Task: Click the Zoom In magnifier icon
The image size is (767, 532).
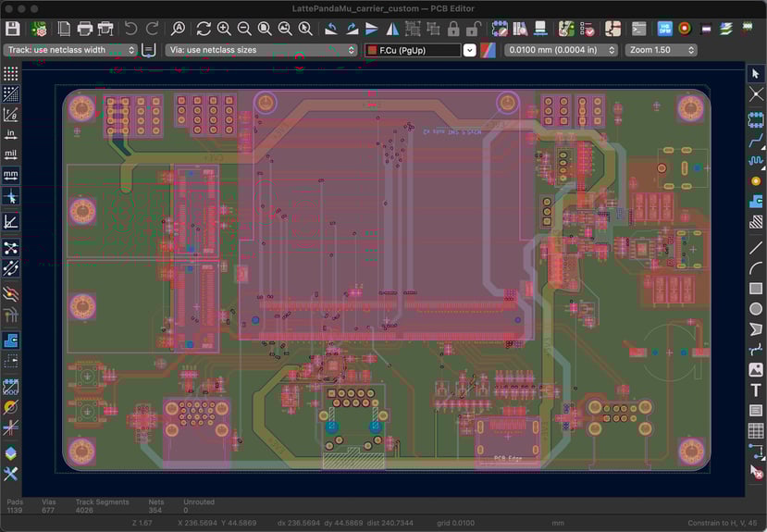Action: tap(224, 29)
